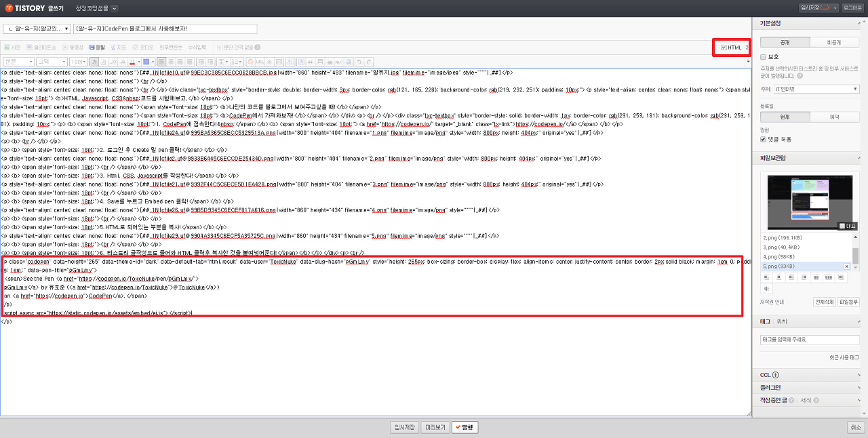Insert a table
Image resolution: width=868 pixels, height=438 pixels.
pos(279,62)
